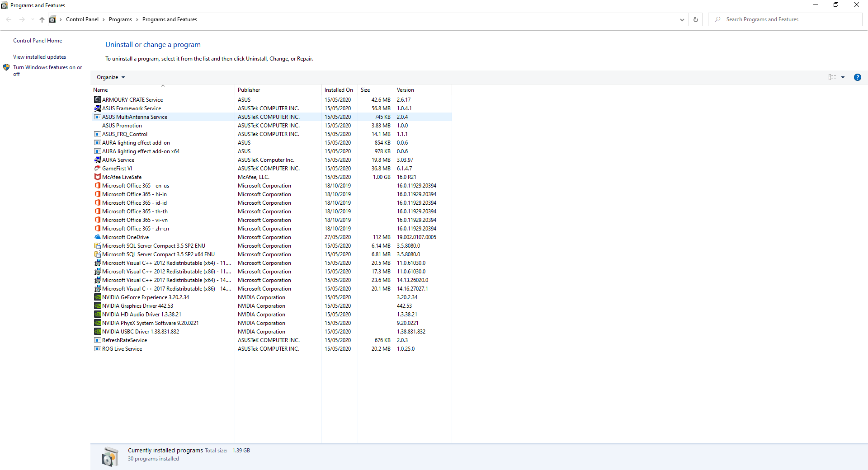Click the NVIDIA PhysX System Software icon

[97, 323]
